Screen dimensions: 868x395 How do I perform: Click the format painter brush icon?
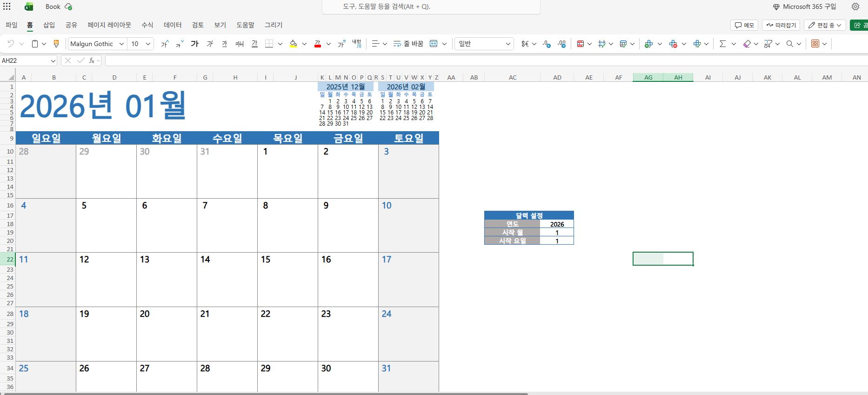click(x=56, y=44)
